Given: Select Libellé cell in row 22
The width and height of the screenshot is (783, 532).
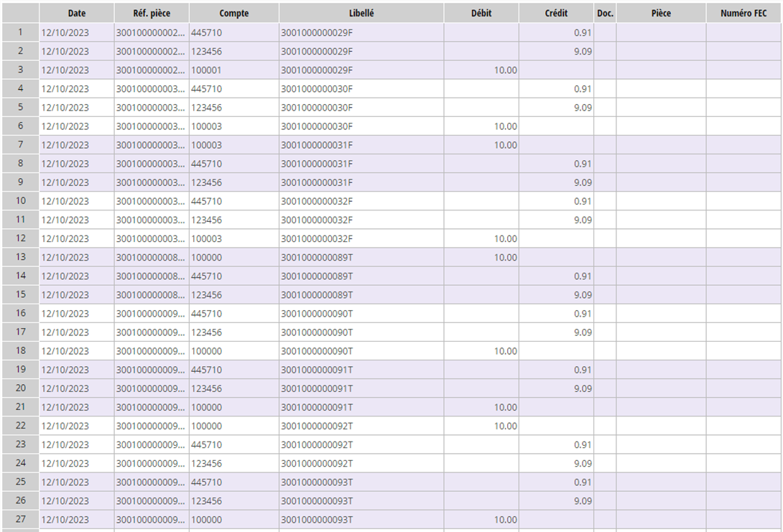Looking at the screenshot, I should [x=361, y=426].
